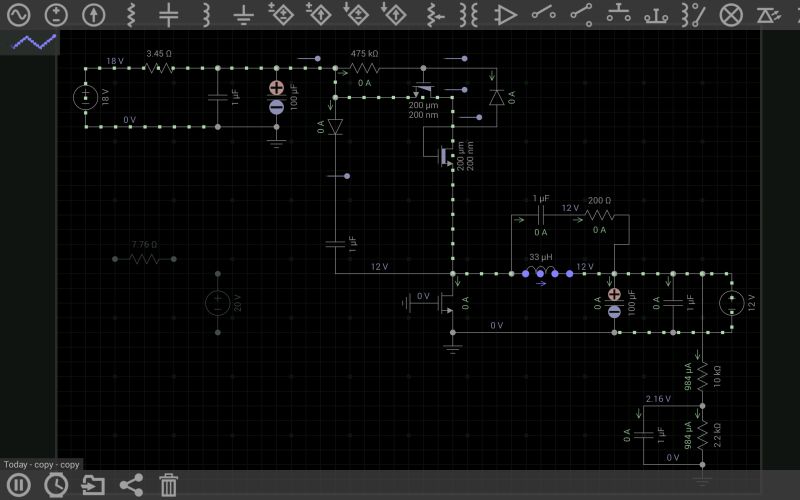The width and height of the screenshot is (800, 500).
Task: Select the diode right of the 475 kΩ resistor
Action: pos(496,97)
